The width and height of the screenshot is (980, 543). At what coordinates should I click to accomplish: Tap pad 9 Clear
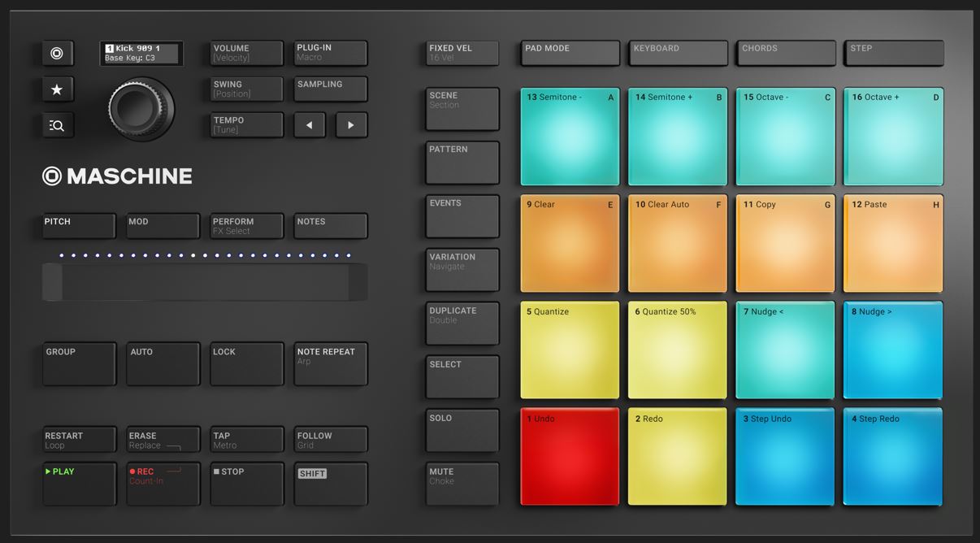pyautogui.click(x=570, y=243)
